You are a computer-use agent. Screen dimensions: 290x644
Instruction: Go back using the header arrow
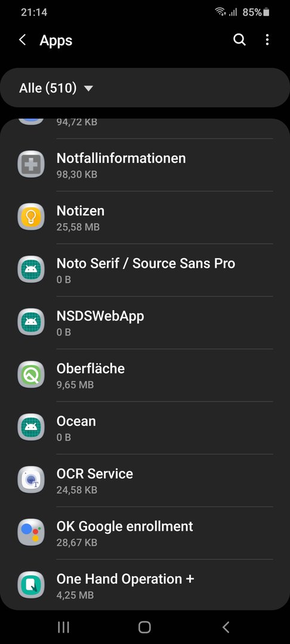[x=23, y=40]
